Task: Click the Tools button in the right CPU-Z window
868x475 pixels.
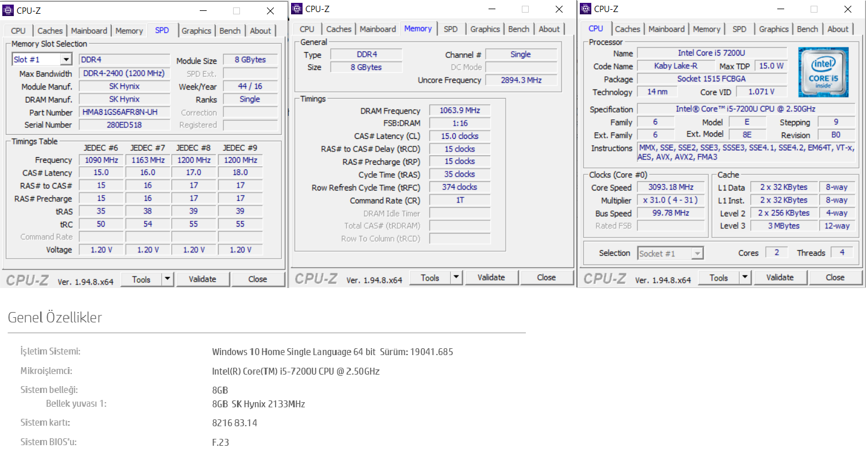Action: (719, 278)
